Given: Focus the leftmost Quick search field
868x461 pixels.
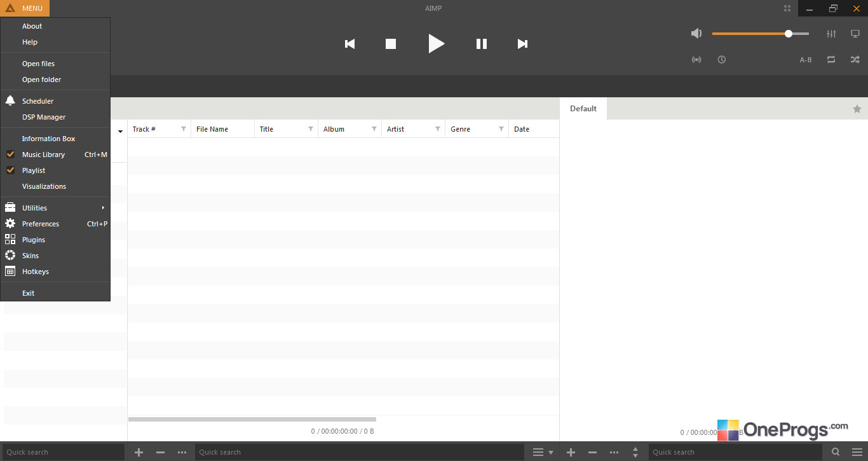Looking at the screenshot, I should click(x=64, y=452).
